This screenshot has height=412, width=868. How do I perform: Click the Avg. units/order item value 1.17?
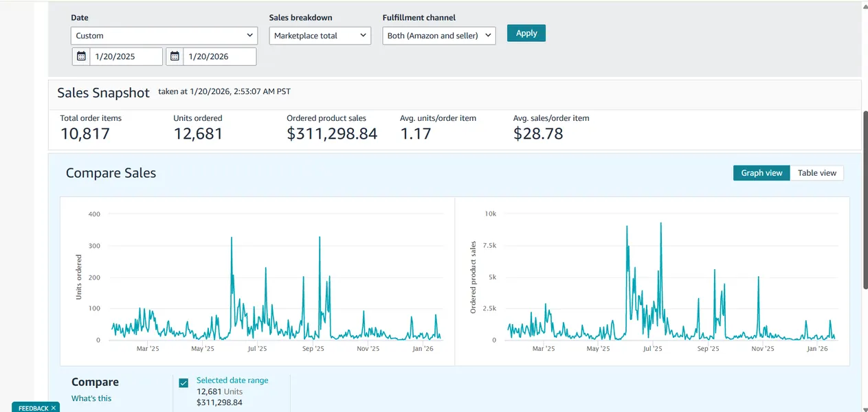point(416,134)
